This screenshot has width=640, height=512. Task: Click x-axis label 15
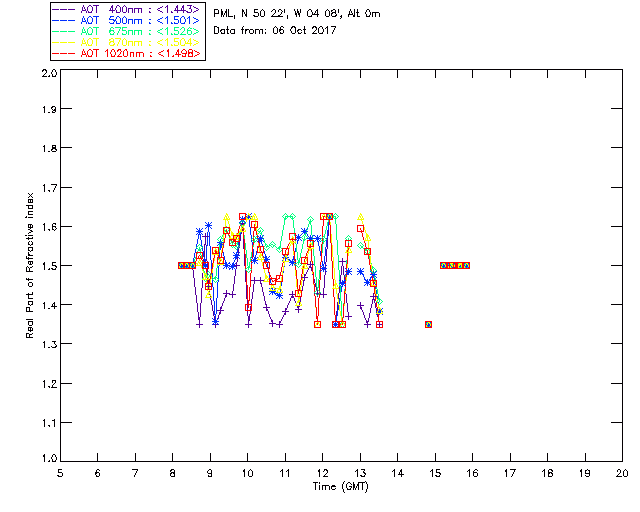[435, 473]
